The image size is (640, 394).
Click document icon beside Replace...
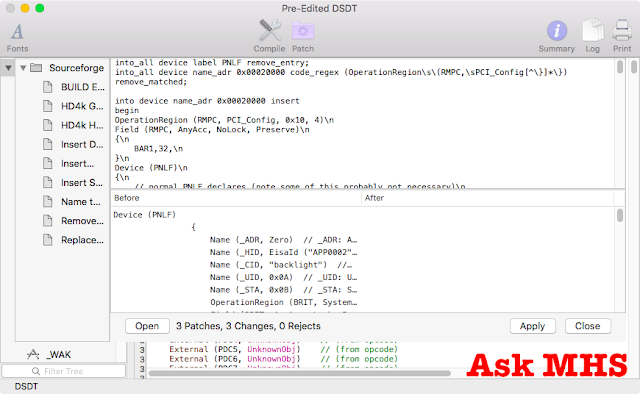click(x=48, y=240)
